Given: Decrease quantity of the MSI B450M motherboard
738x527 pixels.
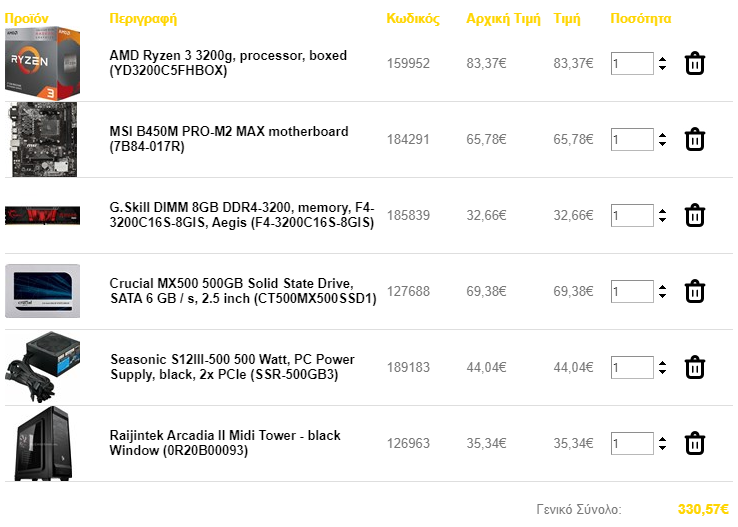Looking at the screenshot, I should pyautogui.click(x=662, y=144).
